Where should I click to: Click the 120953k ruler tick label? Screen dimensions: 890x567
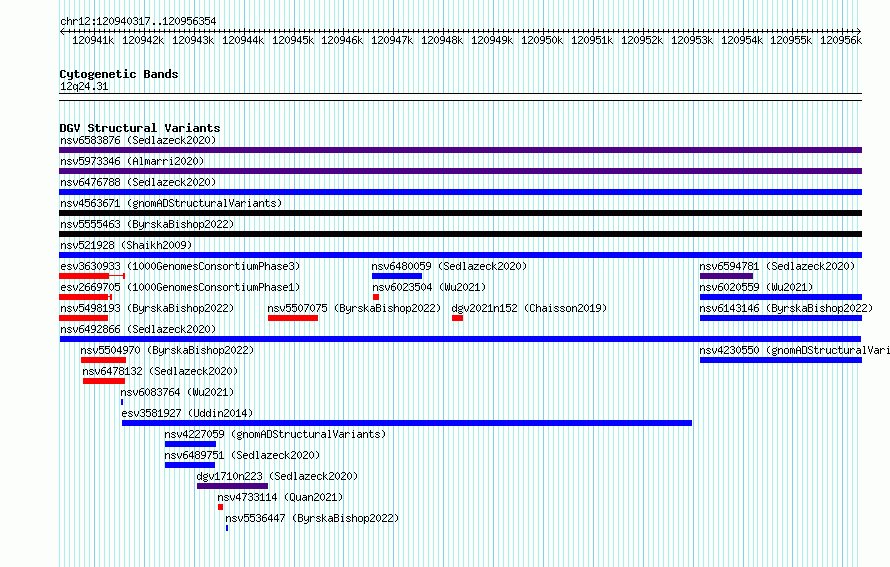(x=692, y=40)
